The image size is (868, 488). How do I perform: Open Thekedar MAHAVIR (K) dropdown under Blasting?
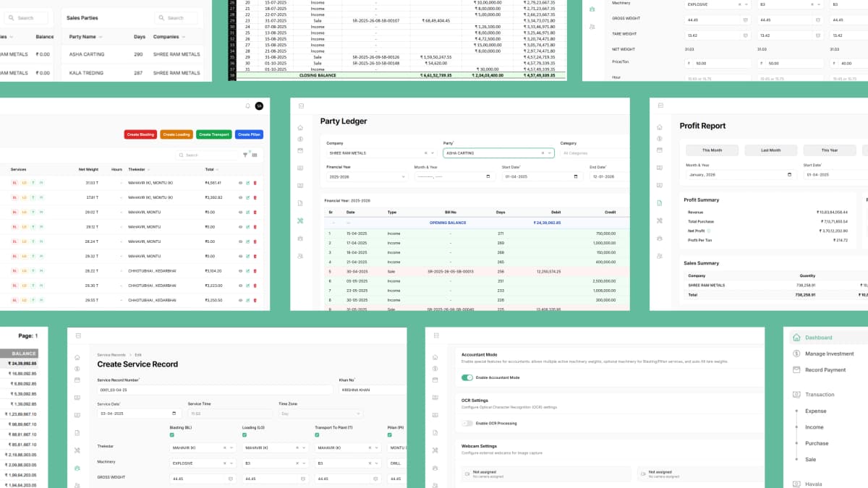pos(203,448)
